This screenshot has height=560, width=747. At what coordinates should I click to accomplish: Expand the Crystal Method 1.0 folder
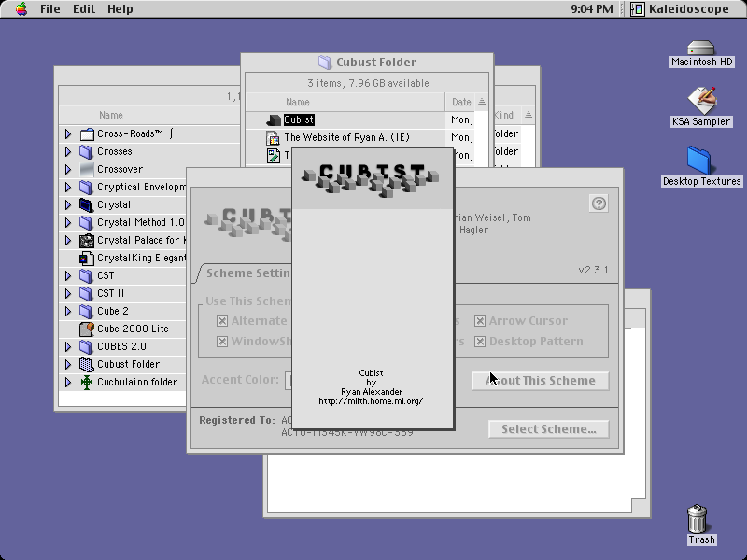point(68,222)
